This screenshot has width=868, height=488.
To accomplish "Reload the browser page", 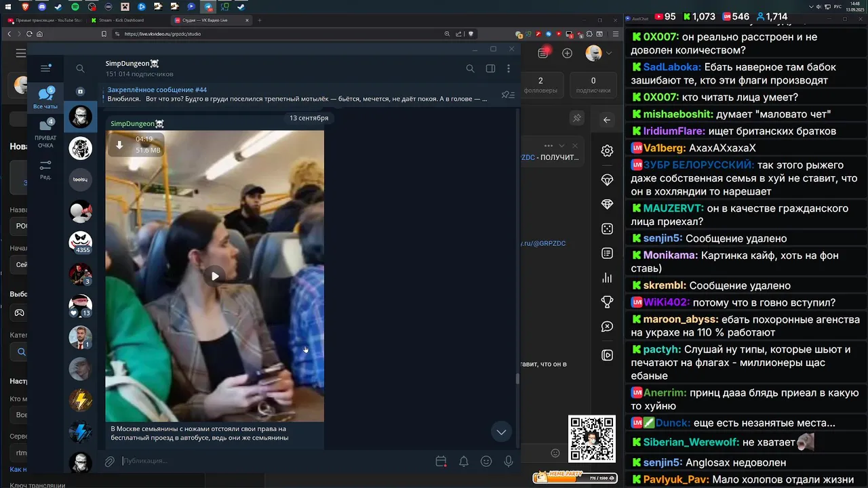I will tap(29, 34).
